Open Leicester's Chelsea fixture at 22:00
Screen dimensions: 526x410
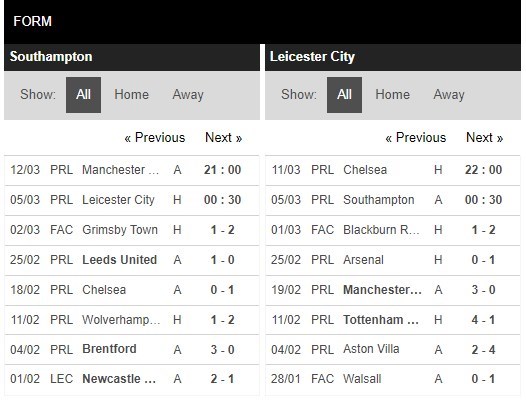(393, 170)
